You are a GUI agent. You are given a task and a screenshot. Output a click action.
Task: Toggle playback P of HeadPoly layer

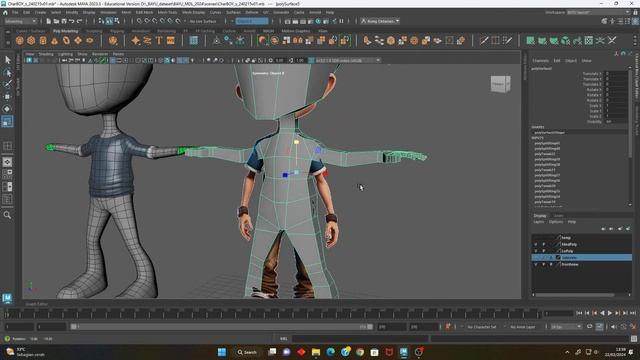pos(543,244)
